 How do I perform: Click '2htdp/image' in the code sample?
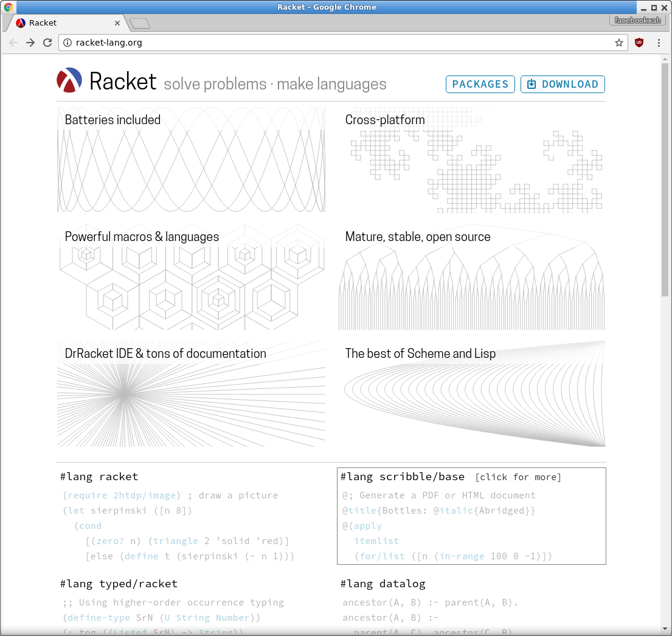[x=144, y=495]
